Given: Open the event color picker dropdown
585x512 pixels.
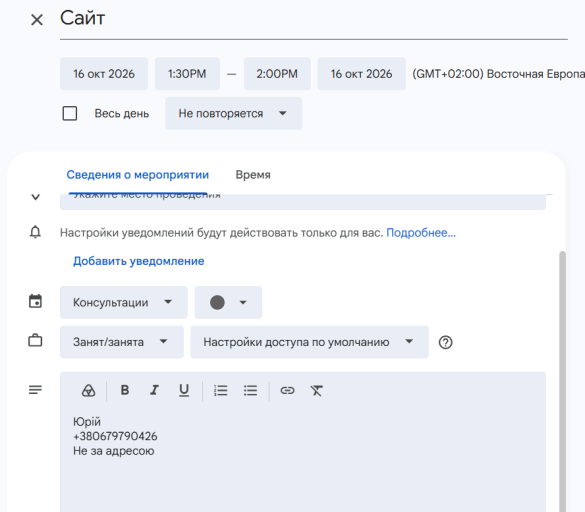Looking at the screenshot, I should (228, 302).
